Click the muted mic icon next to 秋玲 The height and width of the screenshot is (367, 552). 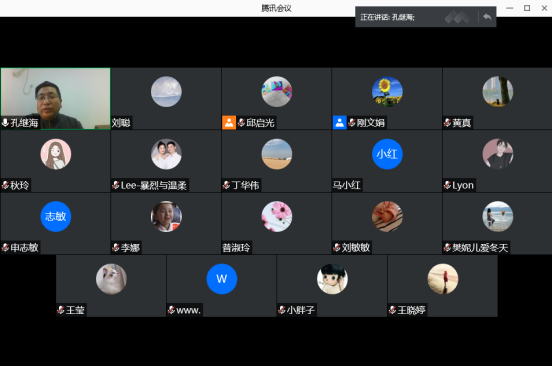point(5,185)
